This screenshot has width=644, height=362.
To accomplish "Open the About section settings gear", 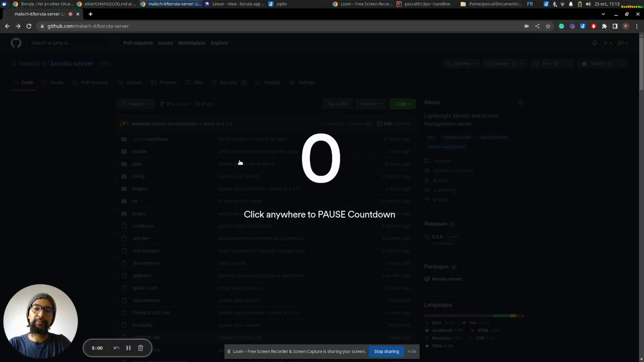I will click(x=521, y=103).
